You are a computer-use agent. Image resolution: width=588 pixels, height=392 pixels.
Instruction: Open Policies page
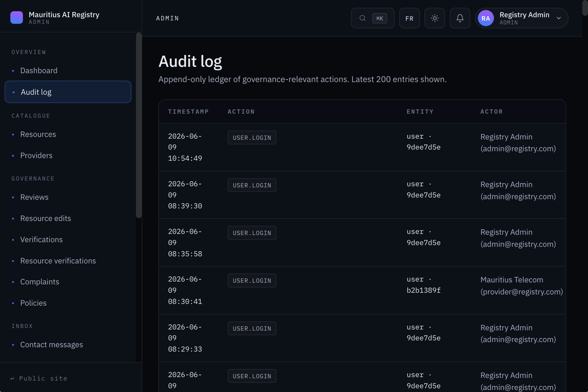click(68, 303)
